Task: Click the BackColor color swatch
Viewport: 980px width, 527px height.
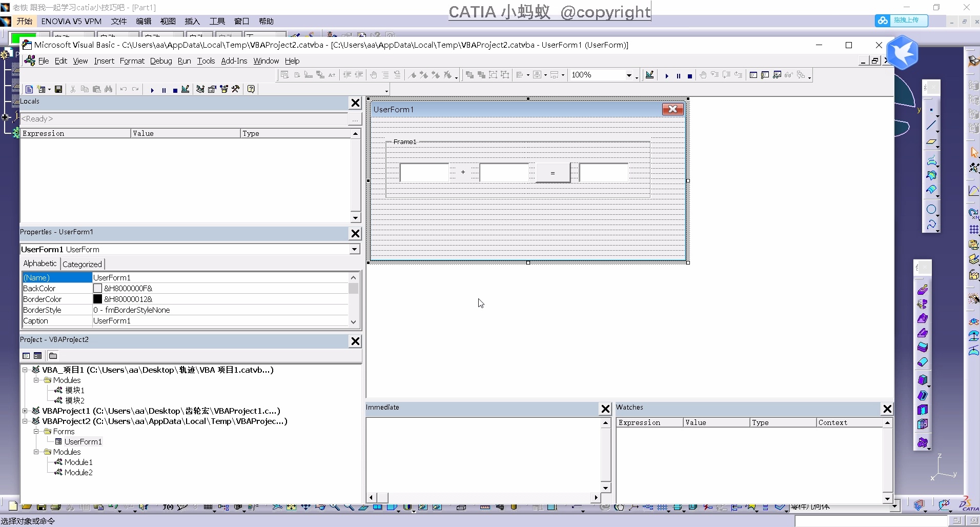Action: pos(97,288)
